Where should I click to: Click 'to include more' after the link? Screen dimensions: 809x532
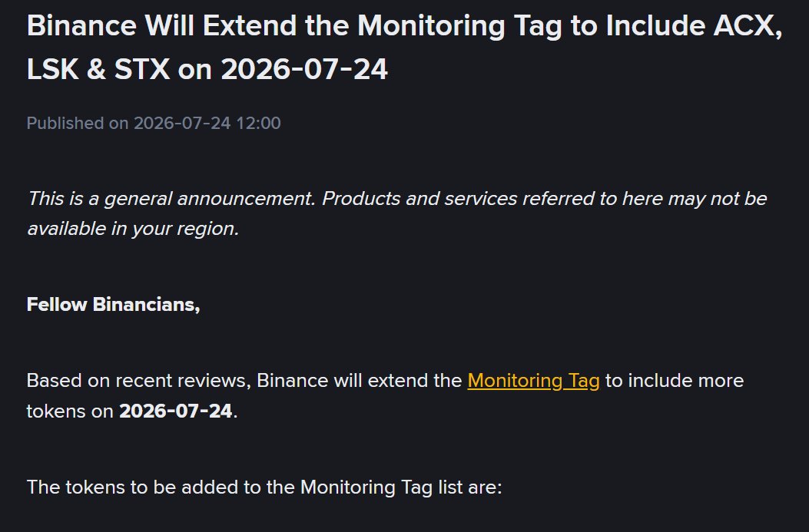[x=675, y=381]
